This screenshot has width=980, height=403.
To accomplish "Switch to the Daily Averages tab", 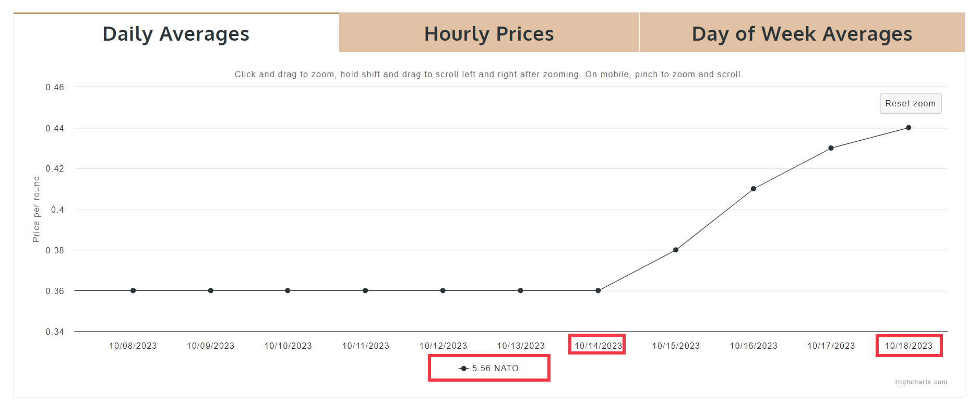I will click(x=176, y=33).
